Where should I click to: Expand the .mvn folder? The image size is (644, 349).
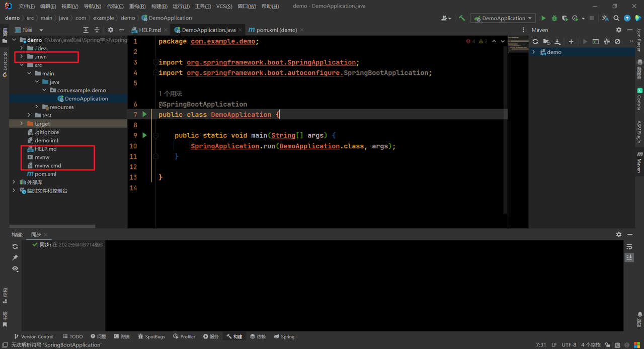(22, 57)
